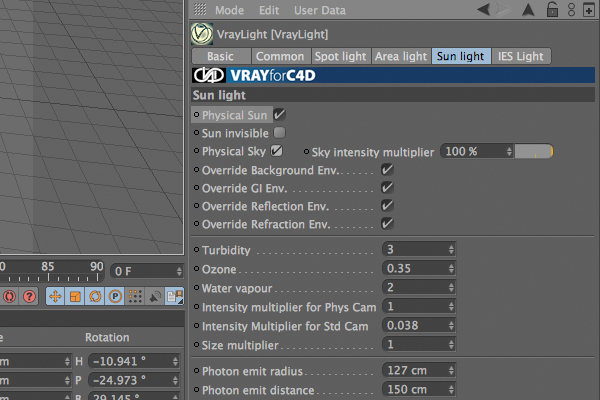
Task: Click the timeline ruler at frame 90
Action: point(97,267)
